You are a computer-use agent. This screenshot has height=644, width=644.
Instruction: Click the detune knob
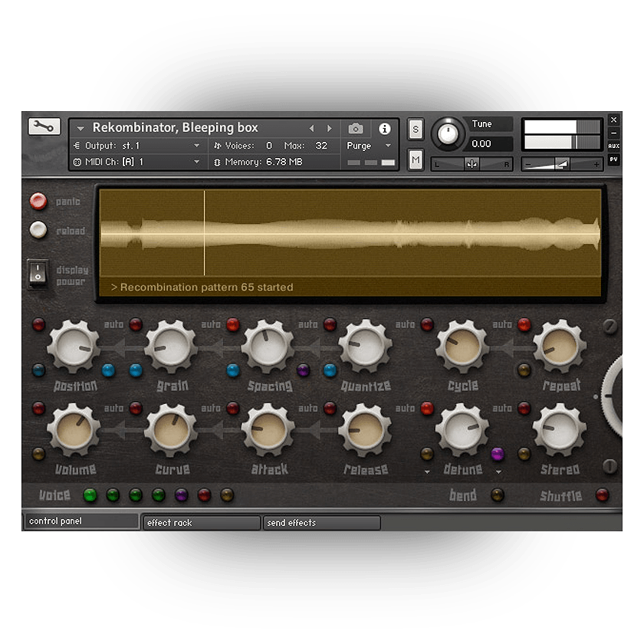[462, 430]
